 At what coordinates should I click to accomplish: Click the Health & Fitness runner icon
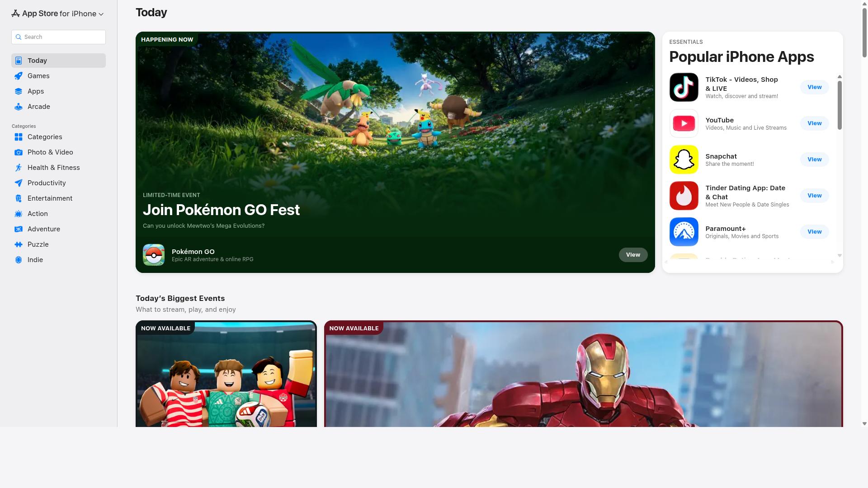point(19,168)
